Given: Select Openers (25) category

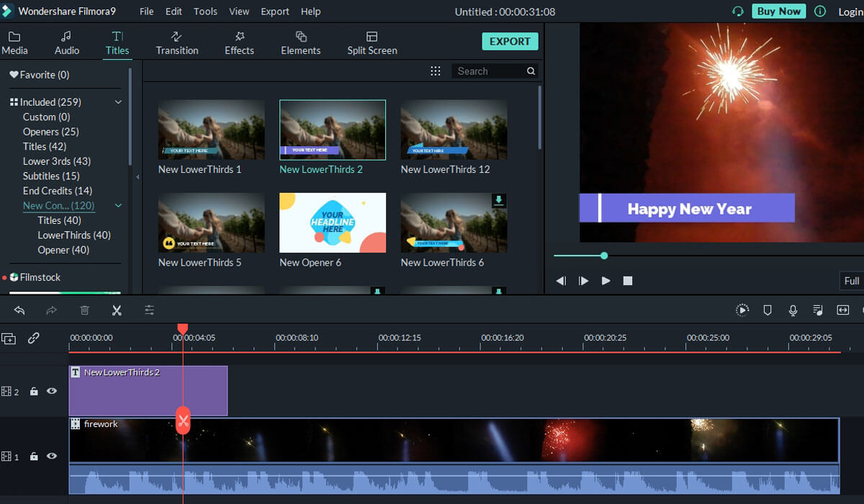Looking at the screenshot, I should click(50, 132).
